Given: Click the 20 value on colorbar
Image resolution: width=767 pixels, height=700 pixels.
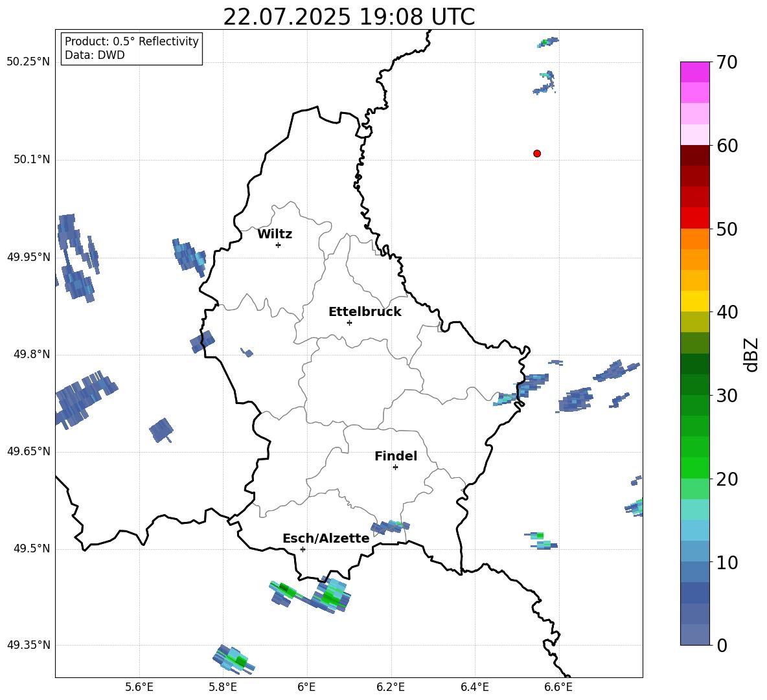Looking at the screenshot, I should click(x=727, y=479).
